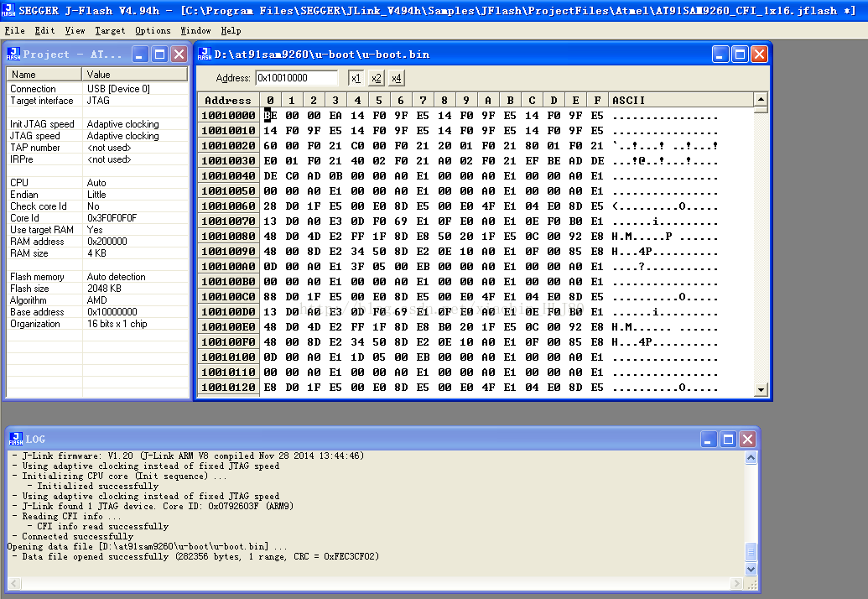Viewport: 868px width, 599px height.
Task: Click the Flash size value 2048 KB
Action: point(104,289)
